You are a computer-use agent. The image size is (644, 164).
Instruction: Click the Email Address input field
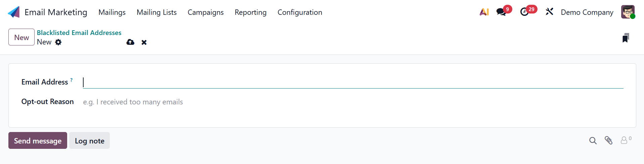pos(353,83)
